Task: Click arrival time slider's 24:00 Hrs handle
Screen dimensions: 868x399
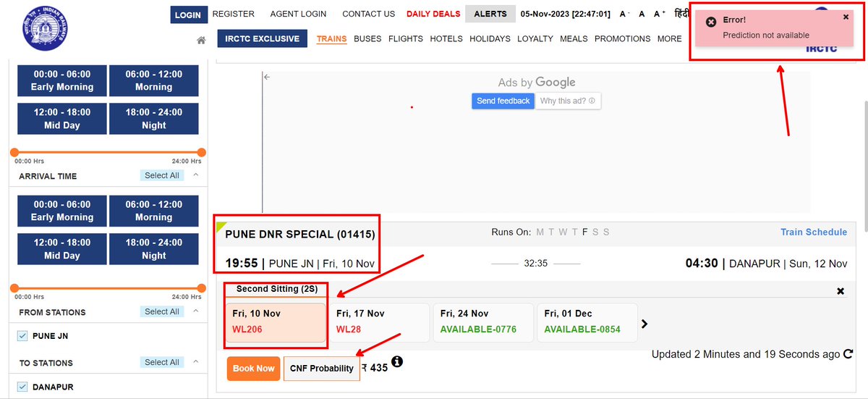Action: coord(202,287)
